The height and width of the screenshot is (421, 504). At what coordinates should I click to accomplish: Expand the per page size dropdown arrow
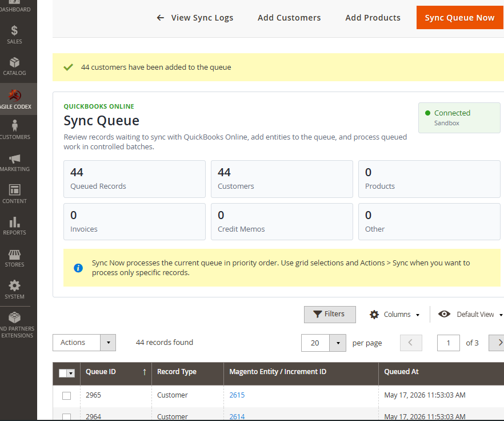[x=338, y=343]
